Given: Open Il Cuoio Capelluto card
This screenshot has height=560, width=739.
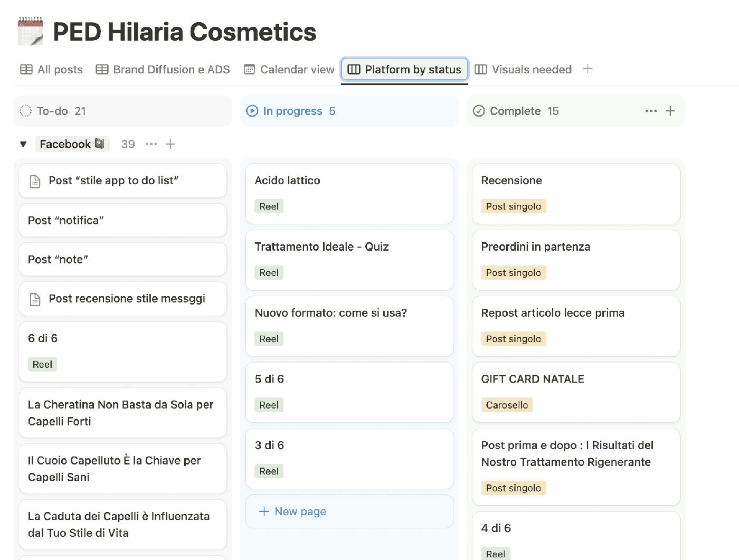Looking at the screenshot, I should (x=122, y=469).
